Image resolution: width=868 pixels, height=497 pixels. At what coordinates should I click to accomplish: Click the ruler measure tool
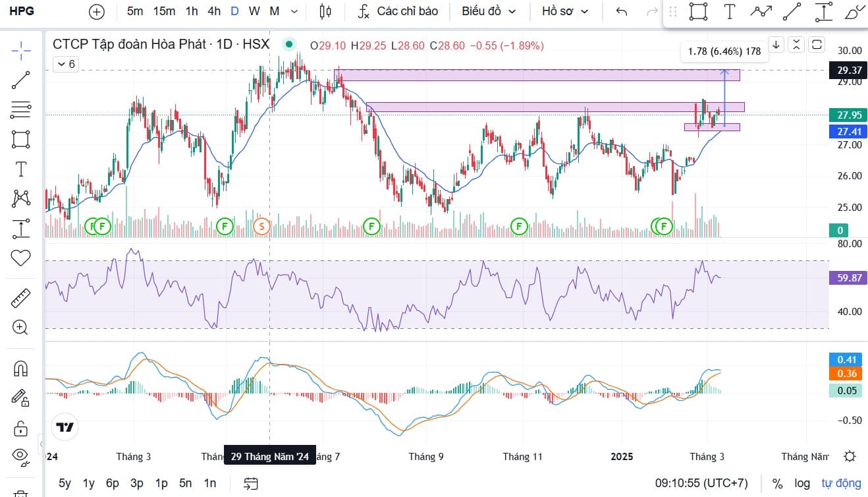click(21, 298)
